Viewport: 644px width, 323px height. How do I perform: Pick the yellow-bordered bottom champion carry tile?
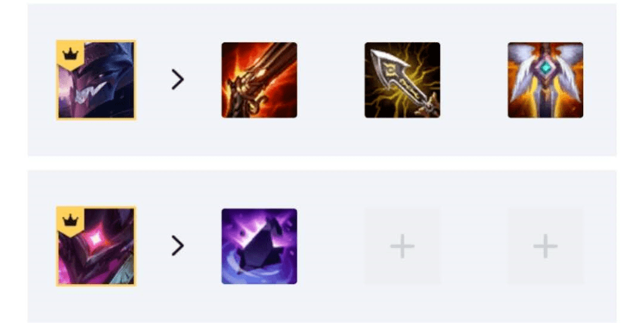pos(96,246)
